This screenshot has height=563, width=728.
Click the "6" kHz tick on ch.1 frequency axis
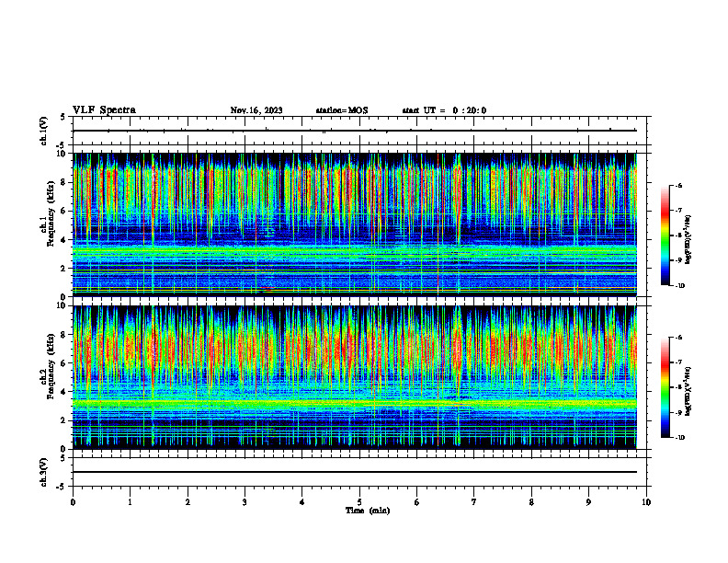coord(64,211)
